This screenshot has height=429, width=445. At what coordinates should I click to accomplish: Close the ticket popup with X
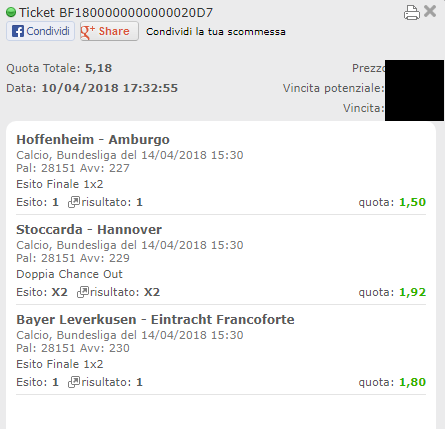tap(430, 11)
